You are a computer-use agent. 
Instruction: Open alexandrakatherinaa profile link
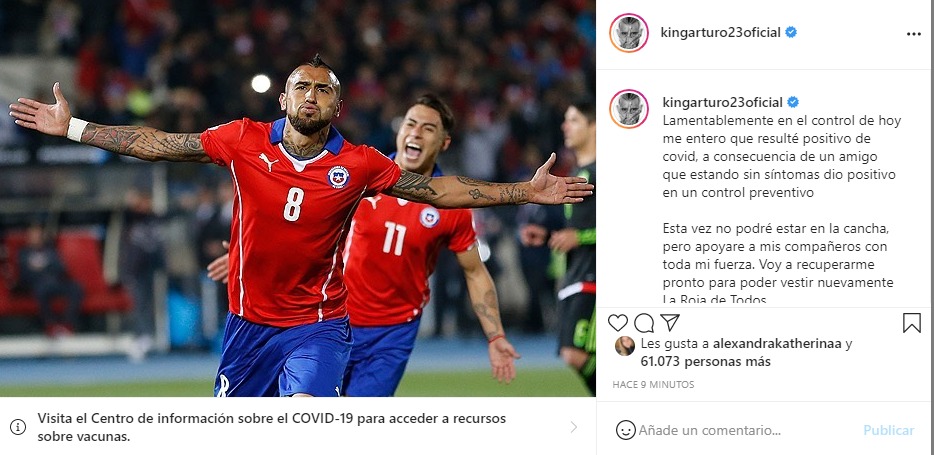tap(777, 344)
